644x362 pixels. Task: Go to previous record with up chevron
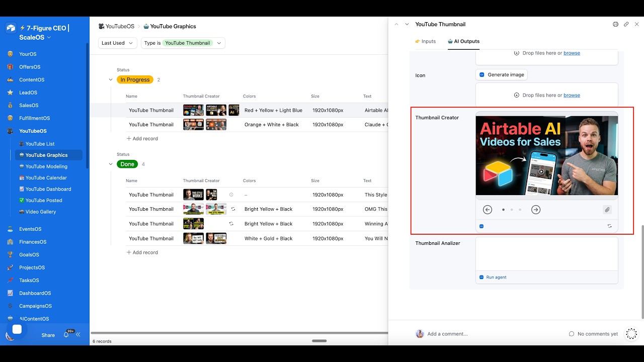[x=396, y=24]
